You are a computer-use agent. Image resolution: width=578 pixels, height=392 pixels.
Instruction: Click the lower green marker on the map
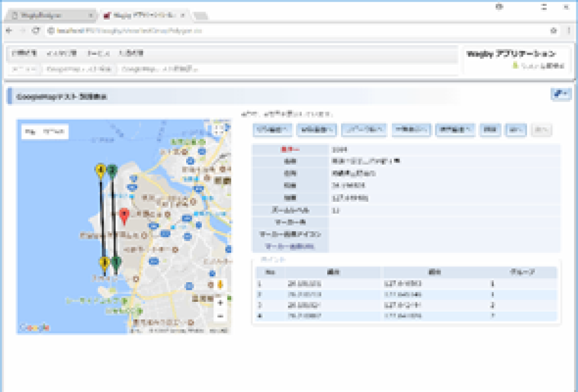116,264
